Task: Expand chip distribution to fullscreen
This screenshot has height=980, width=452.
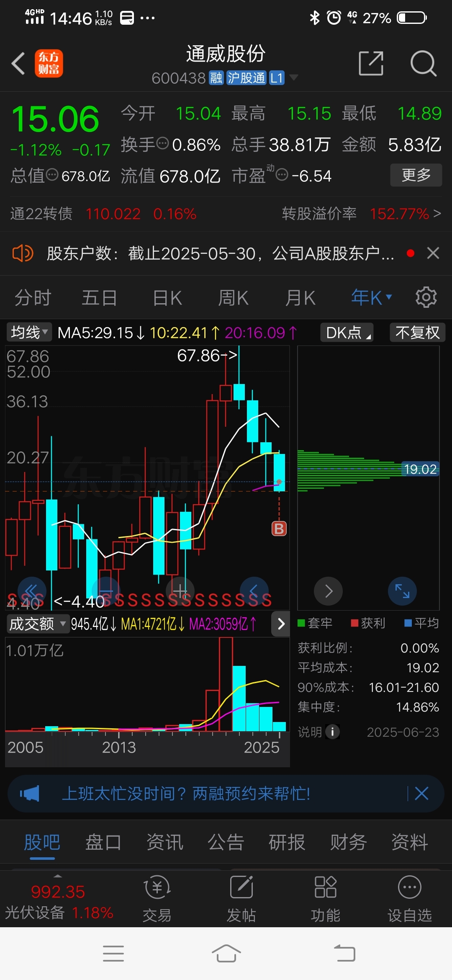Action: tap(403, 591)
